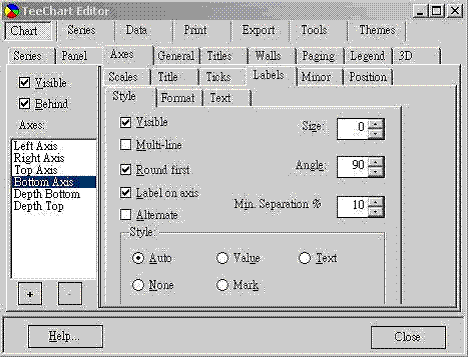Open the Legend sub-tab

pyautogui.click(x=367, y=56)
